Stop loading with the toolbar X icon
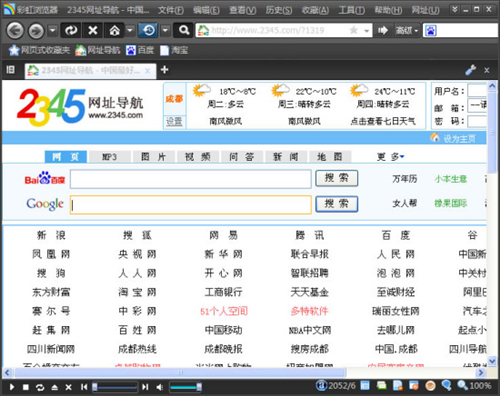Viewport: 500px width, 396px height. pos(93,31)
